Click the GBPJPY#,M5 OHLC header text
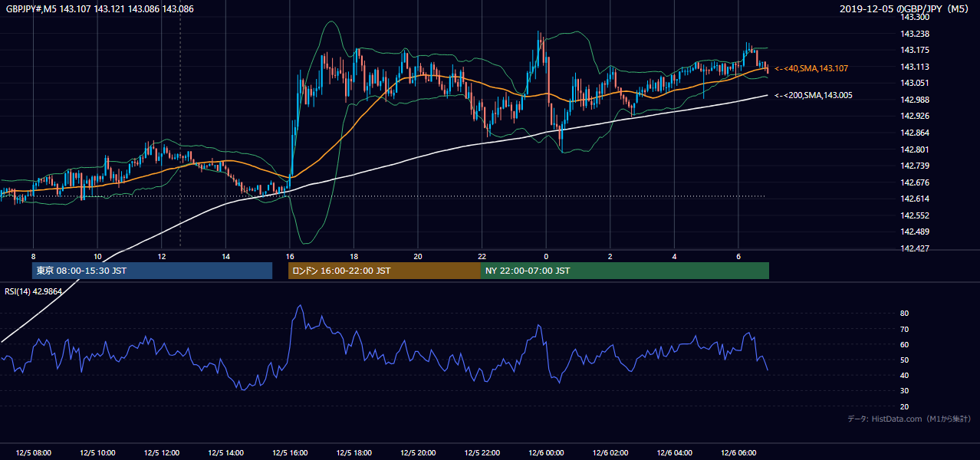 100,9
